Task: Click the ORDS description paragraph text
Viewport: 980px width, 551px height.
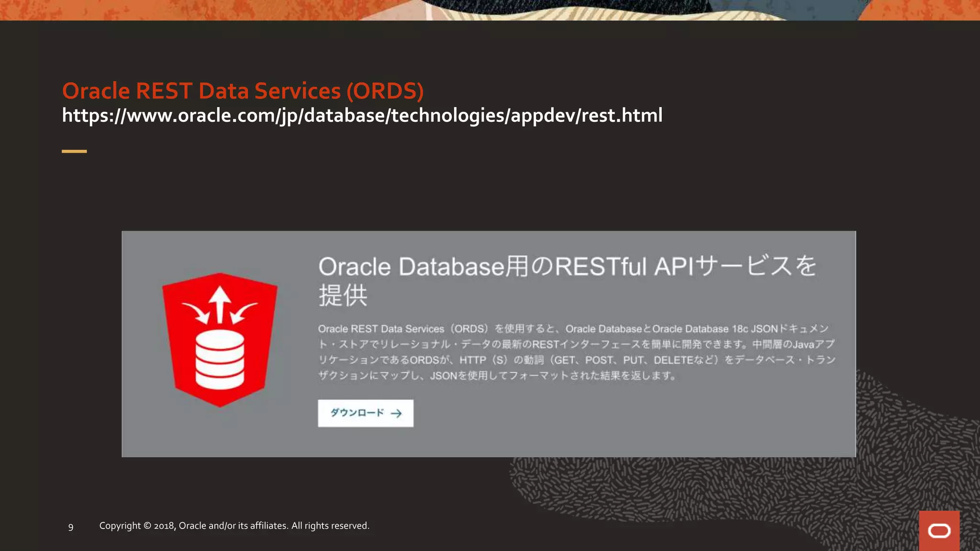Action: (577, 352)
